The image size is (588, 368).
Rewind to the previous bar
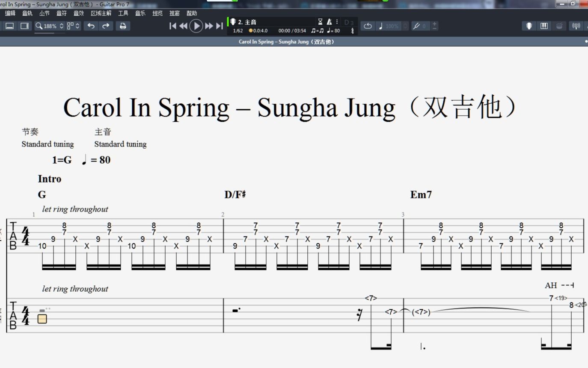point(183,26)
